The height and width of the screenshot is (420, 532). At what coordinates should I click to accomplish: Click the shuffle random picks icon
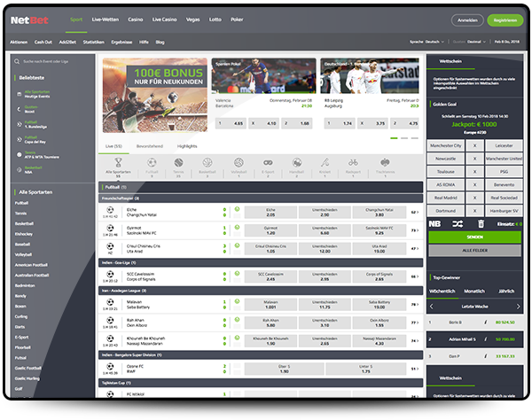coord(458,224)
